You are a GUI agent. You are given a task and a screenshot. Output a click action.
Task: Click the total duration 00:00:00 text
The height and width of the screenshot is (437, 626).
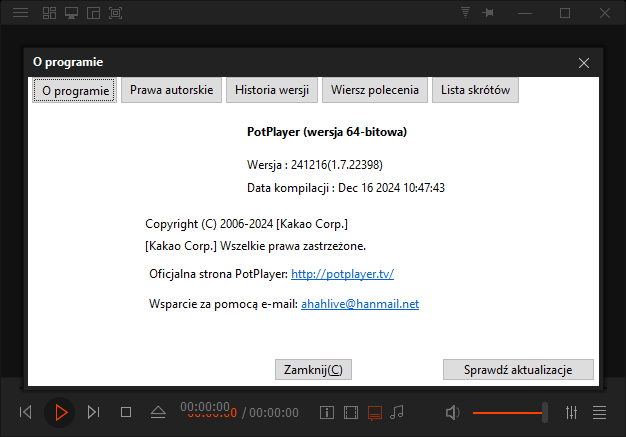(x=274, y=413)
